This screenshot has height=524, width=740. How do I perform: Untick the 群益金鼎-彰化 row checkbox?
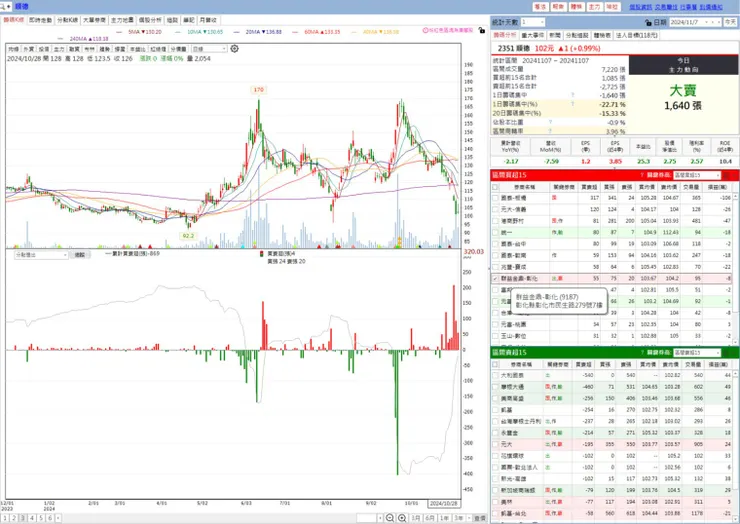pyautogui.click(x=495, y=279)
